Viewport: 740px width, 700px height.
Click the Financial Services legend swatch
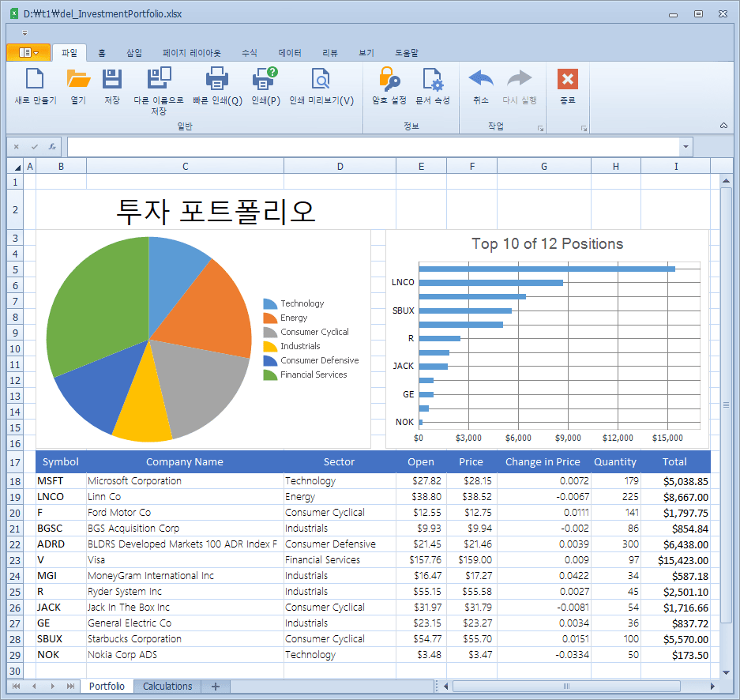270,374
